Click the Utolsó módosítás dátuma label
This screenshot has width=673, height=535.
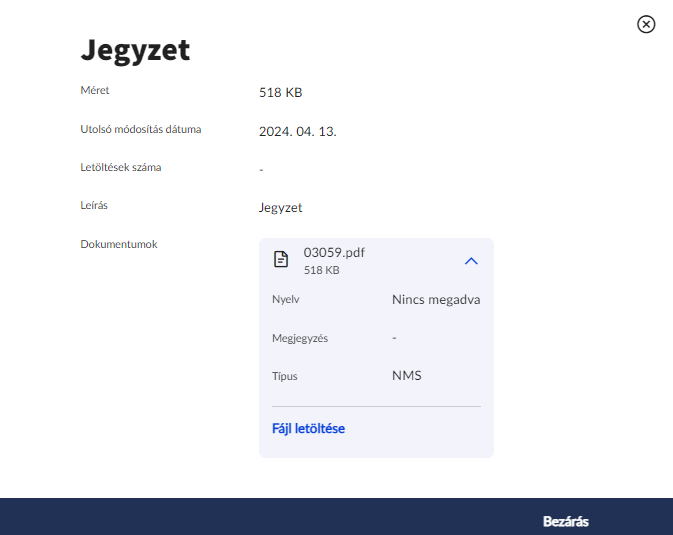click(x=140, y=129)
